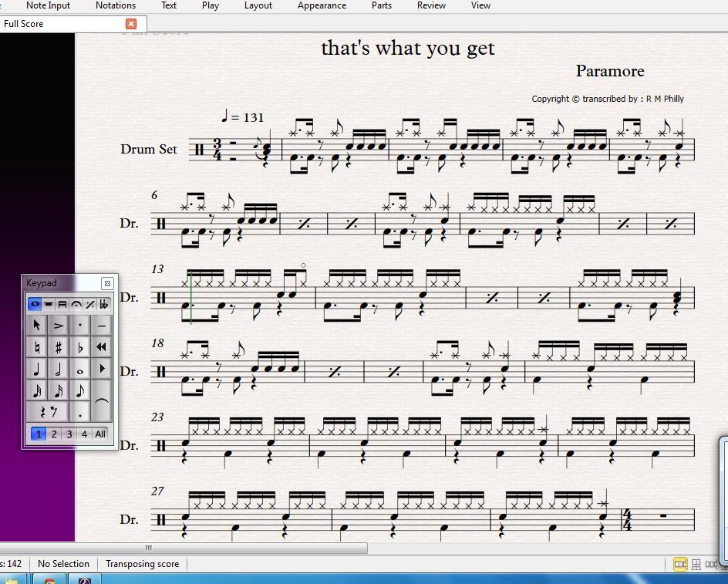Screen dimensions: 728x584
Task: Click bar number 27 label
Action: click(157, 491)
